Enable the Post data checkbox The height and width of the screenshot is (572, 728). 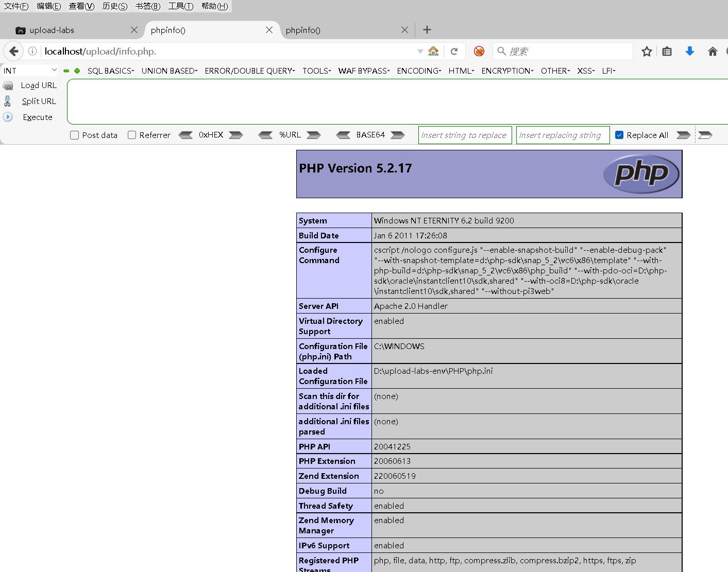[75, 135]
